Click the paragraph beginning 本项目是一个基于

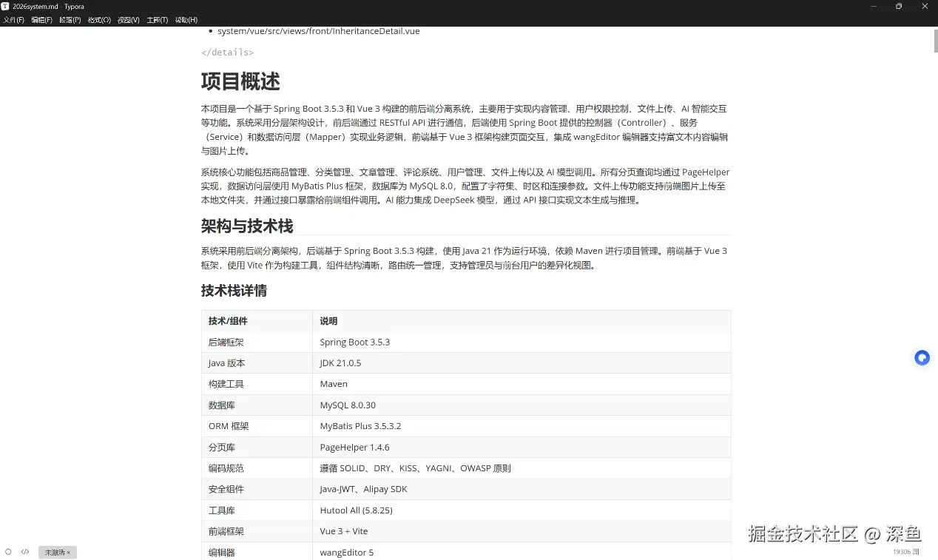coord(465,129)
